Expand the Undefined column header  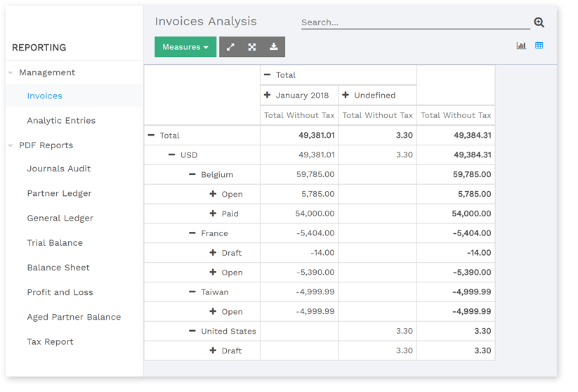point(346,95)
